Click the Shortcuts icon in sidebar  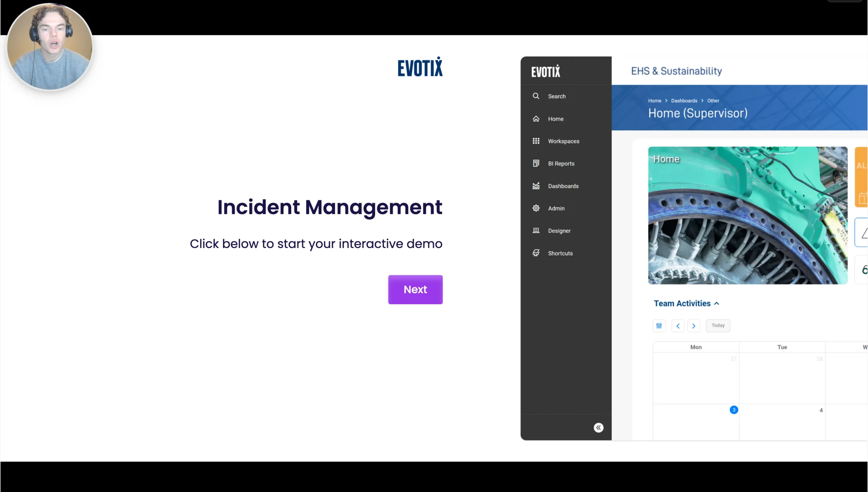536,253
